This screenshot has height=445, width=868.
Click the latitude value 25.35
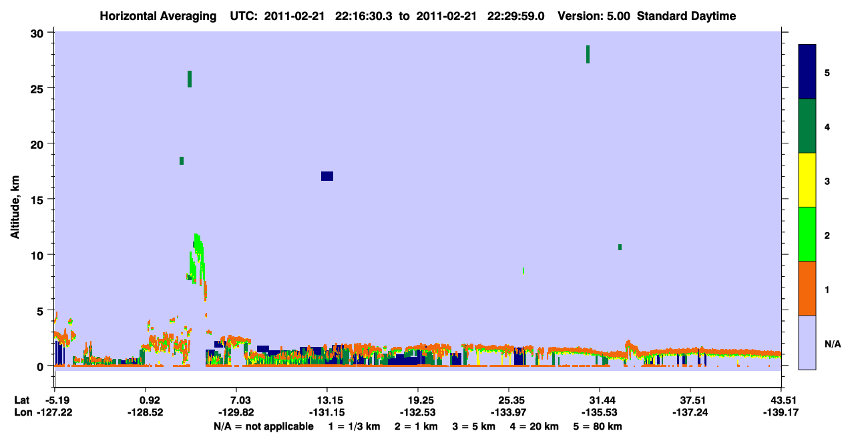click(x=509, y=400)
